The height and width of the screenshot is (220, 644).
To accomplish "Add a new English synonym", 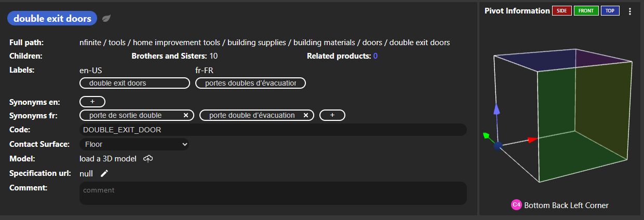I will [x=92, y=102].
